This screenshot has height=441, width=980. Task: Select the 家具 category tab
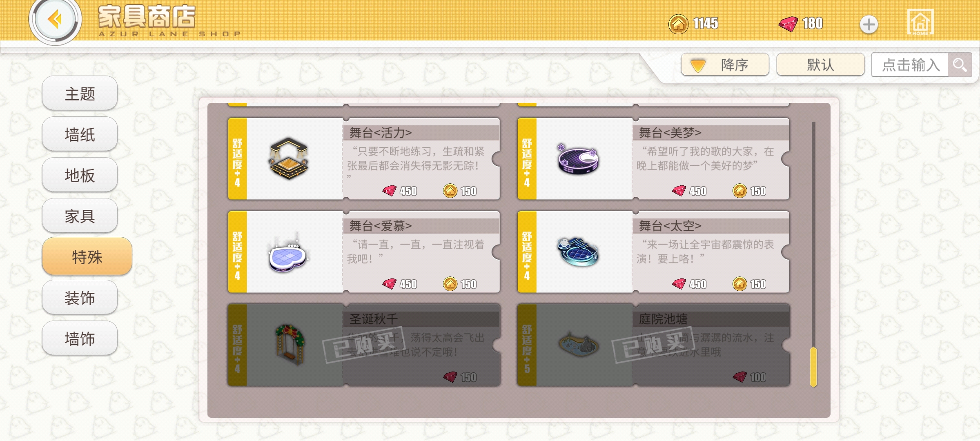click(80, 216)
